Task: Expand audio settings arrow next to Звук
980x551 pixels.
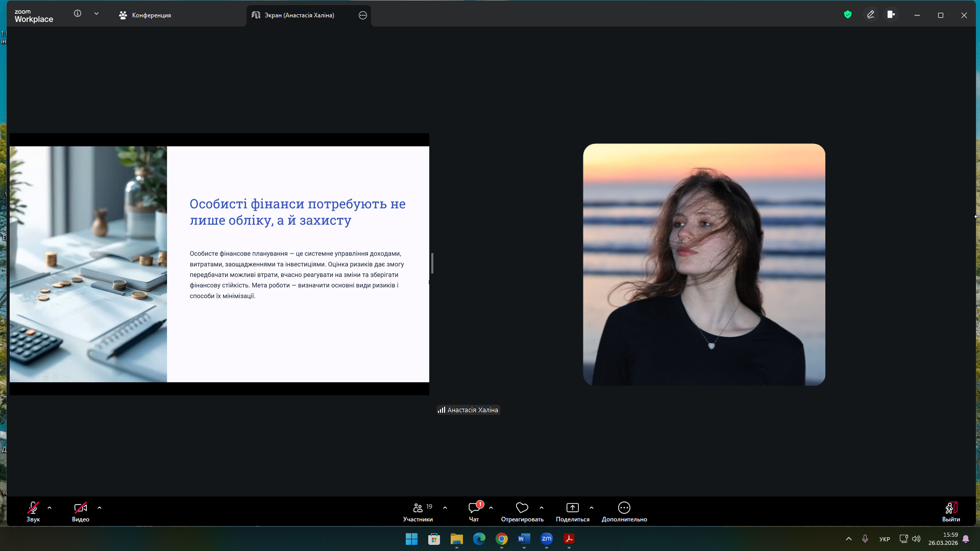Action: (50, 508)
